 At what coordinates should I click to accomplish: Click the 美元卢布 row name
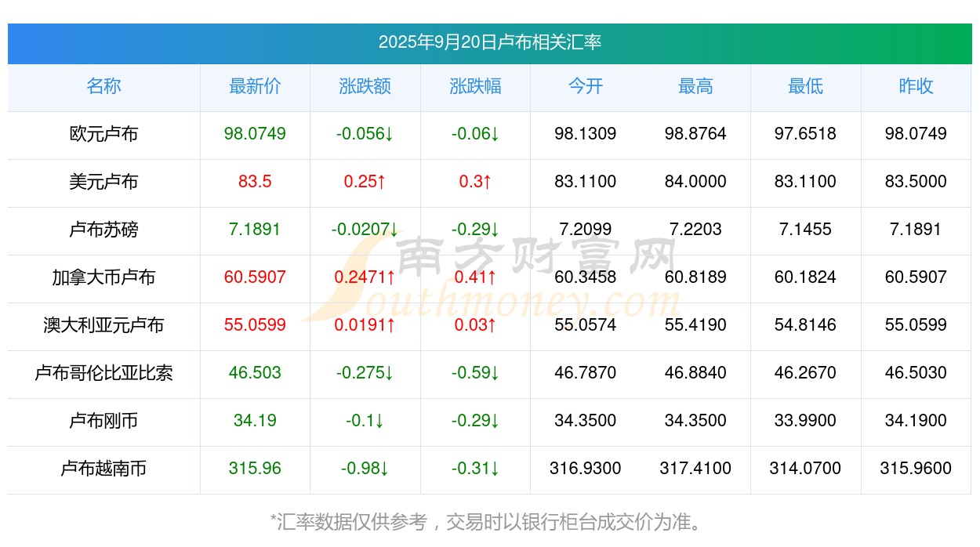[x=103, y=182]
